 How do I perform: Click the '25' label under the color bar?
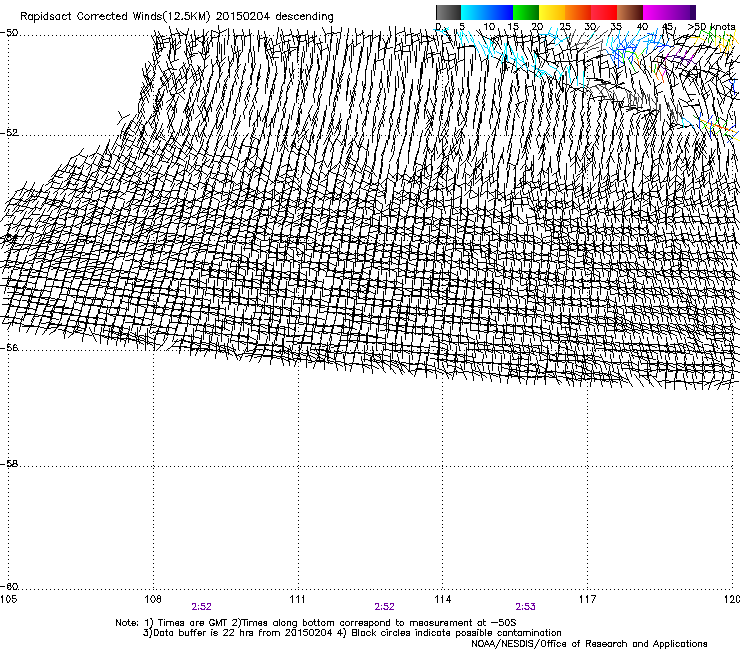coord(565,26)
